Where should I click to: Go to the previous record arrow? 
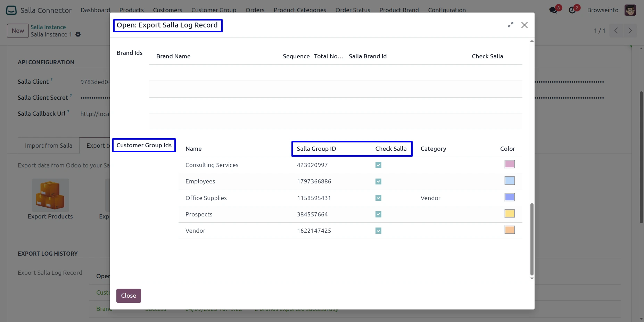[616, 31]
